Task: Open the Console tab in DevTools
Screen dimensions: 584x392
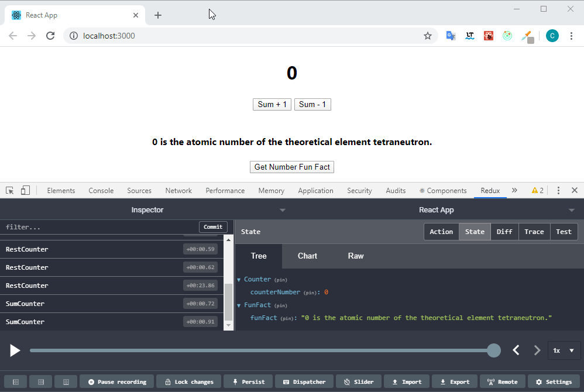Action: point(101,190)
